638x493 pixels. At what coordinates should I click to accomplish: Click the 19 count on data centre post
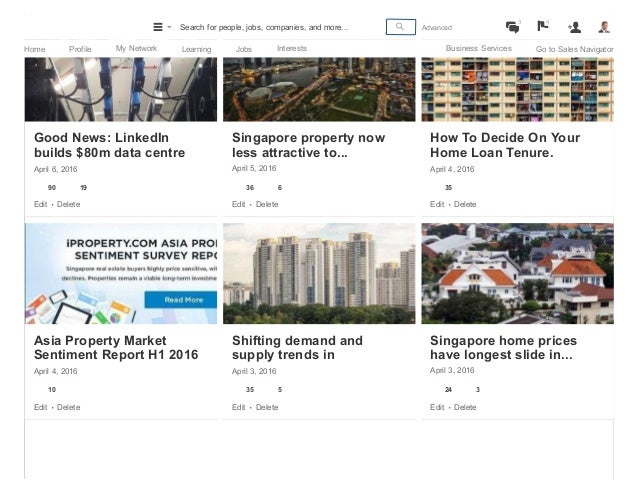pos(83,188)
